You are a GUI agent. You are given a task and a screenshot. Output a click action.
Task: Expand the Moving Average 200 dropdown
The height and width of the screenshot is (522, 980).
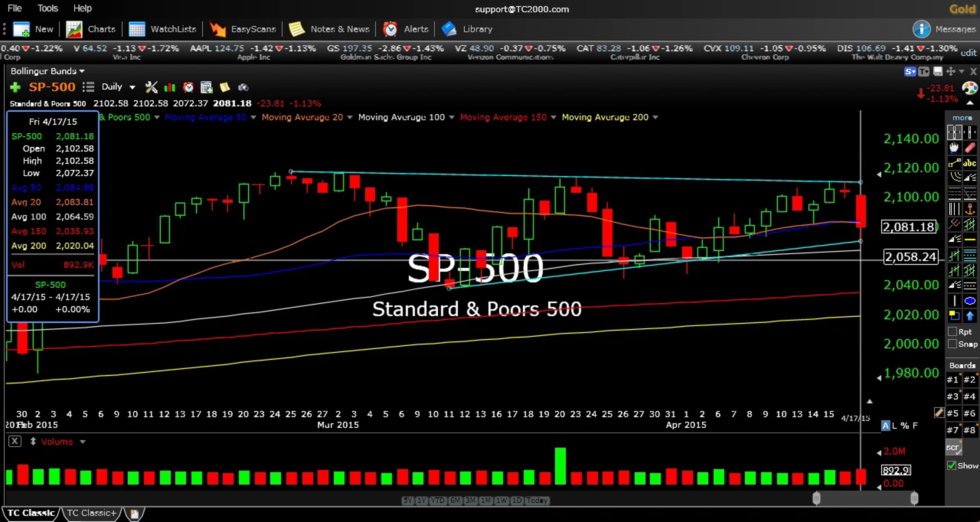pos(655,118)
